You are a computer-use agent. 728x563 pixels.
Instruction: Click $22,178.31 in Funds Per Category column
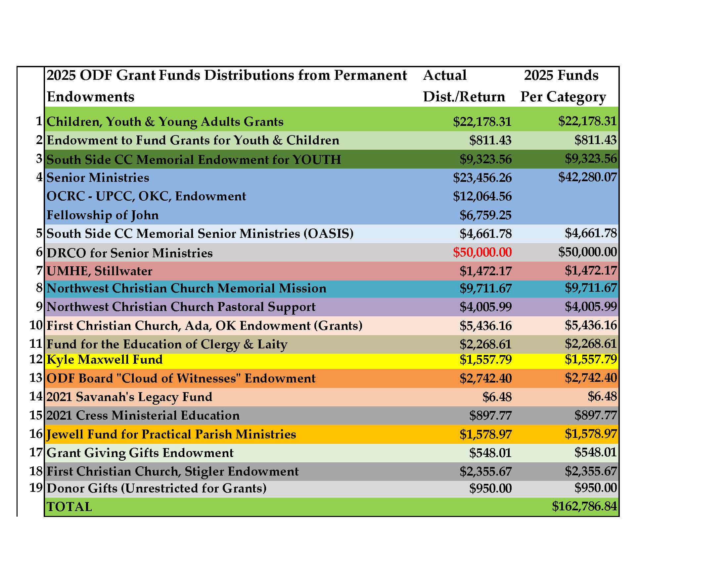[588, 121]
